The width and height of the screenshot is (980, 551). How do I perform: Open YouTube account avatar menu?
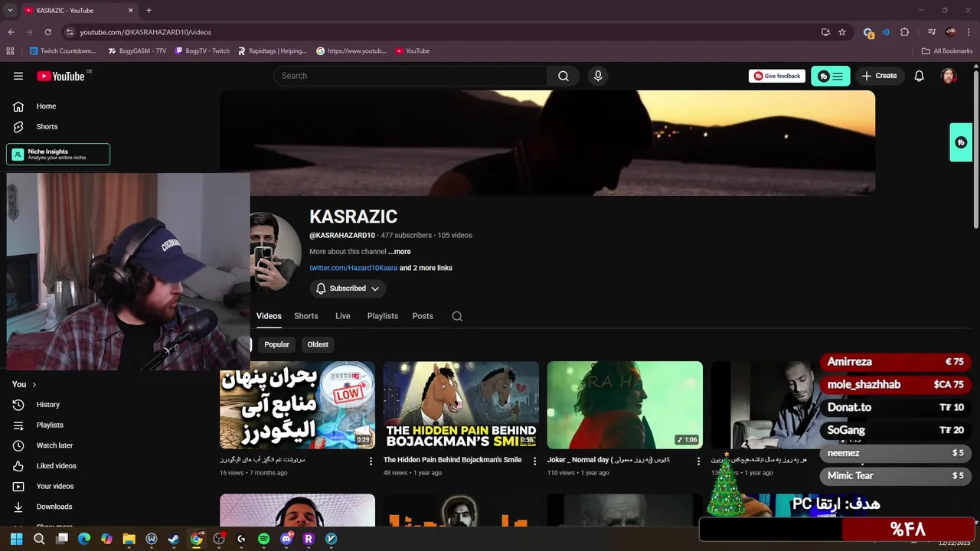tap(949, 76)
